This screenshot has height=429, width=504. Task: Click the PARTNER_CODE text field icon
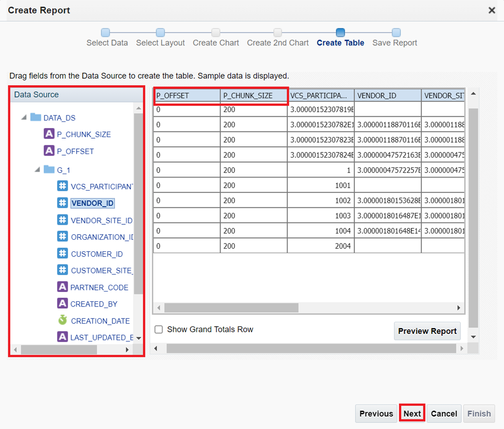[63, 287]
